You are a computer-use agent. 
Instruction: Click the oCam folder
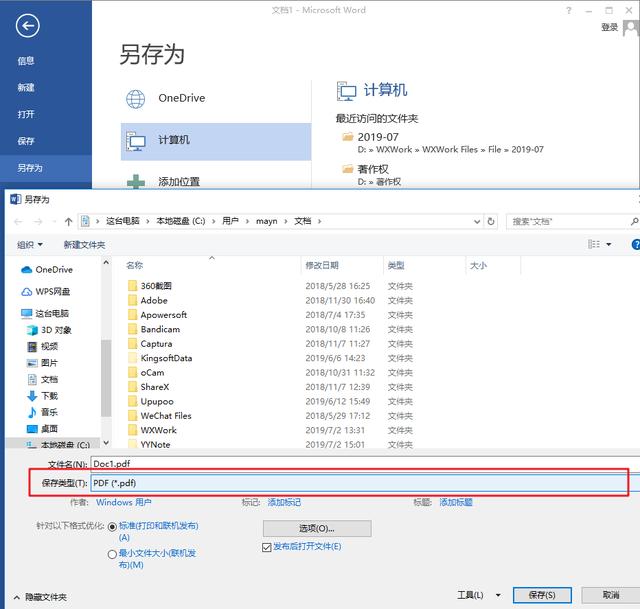(147, 373)
